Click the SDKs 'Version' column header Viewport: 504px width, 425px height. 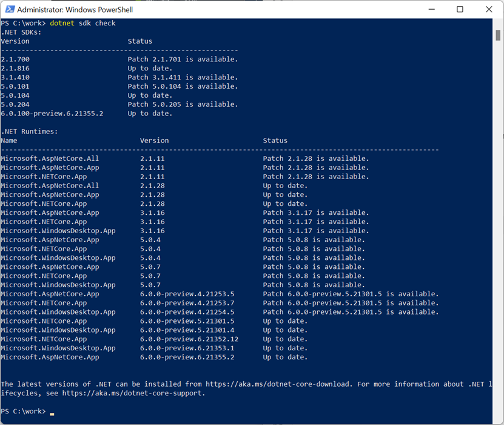click(x=15, y=41)
